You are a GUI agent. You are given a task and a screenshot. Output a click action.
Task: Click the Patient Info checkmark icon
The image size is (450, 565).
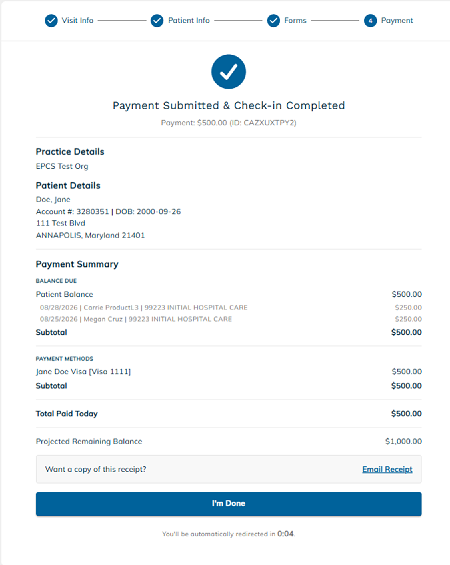[157, 21]
